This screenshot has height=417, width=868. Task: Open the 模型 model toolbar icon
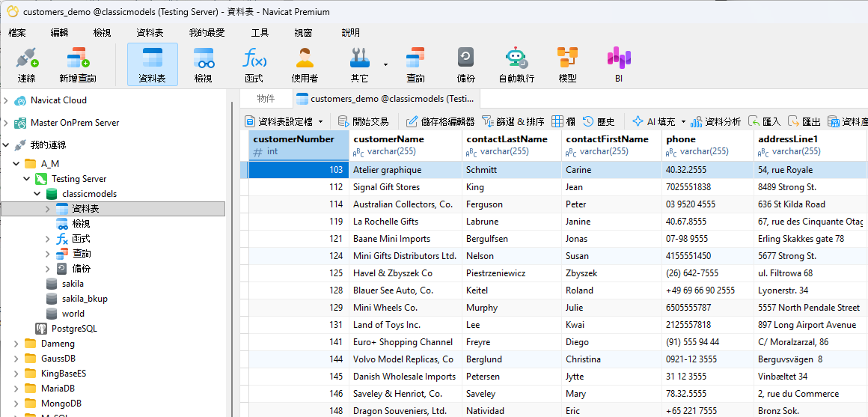pos(567,64)
